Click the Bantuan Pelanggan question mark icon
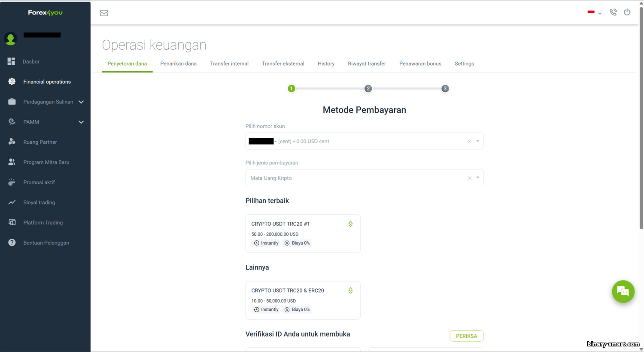This screenshot has width=644, height=352. pos(12,243)
